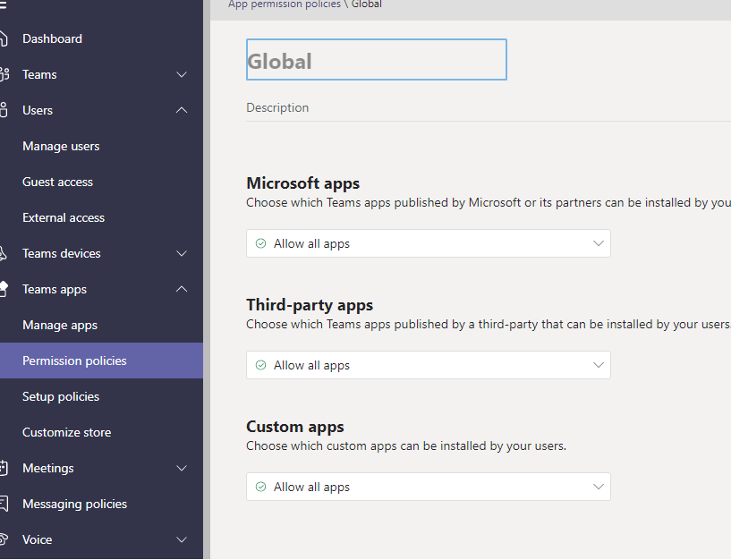
Task: Click the hamburger menu icon
Action: (x=4, y=4)
